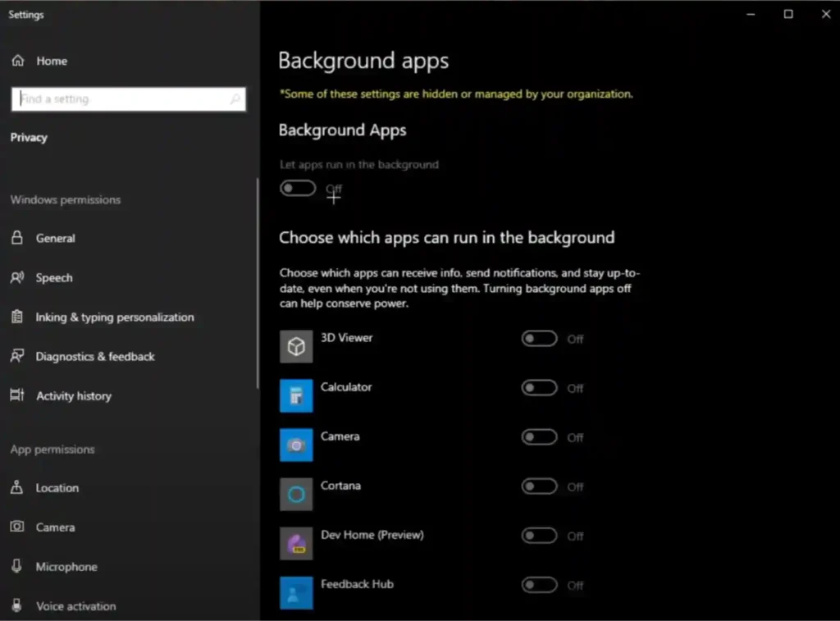Click the Speech icon in sidebar

17,277
